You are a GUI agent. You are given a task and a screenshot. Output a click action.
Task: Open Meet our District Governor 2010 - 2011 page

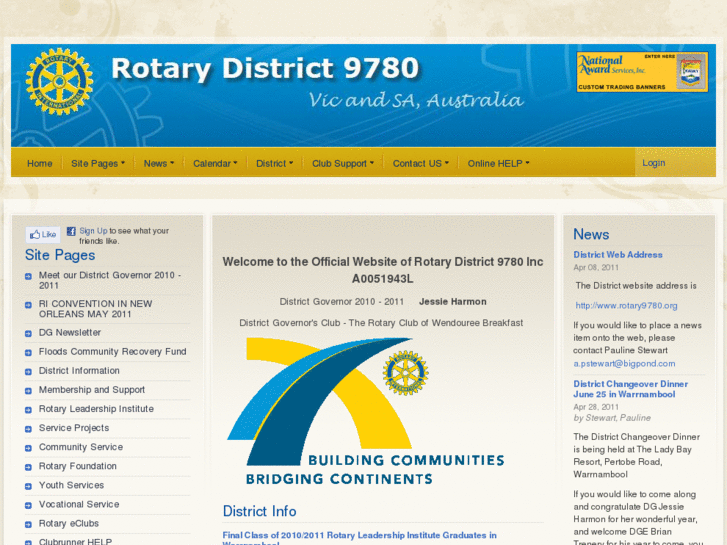(110, 280)
